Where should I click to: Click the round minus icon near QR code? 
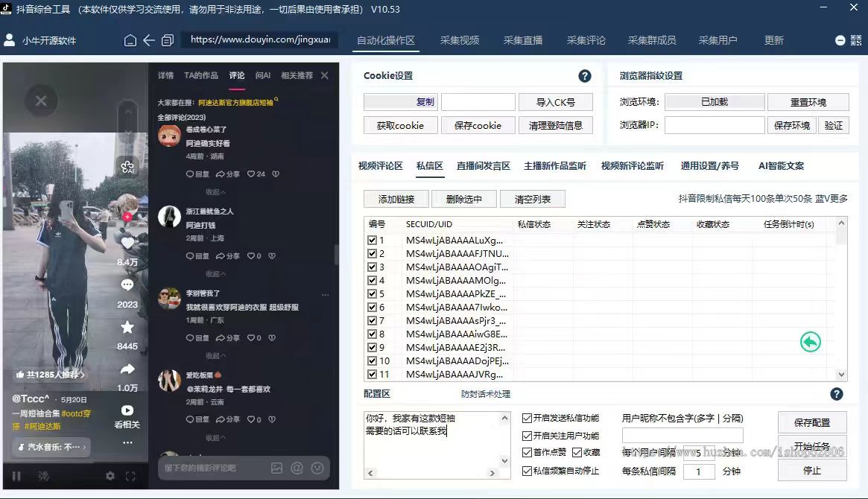(840, 40)
